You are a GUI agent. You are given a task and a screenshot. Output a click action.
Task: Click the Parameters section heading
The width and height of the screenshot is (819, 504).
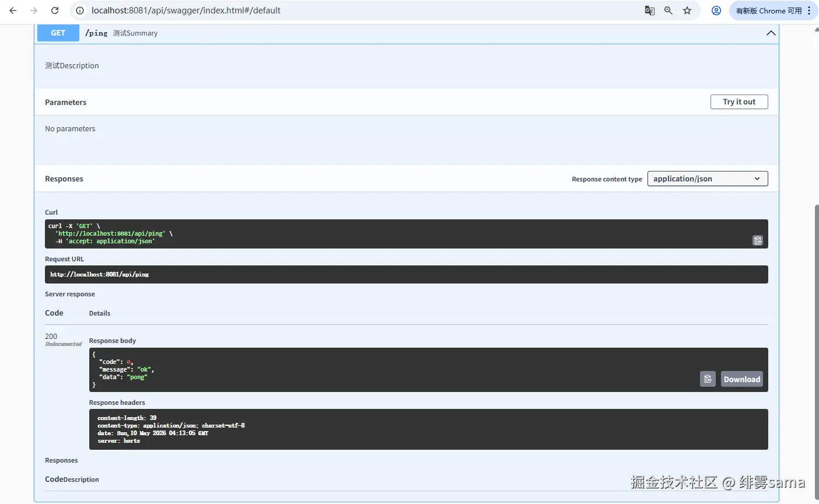[65, 102]
